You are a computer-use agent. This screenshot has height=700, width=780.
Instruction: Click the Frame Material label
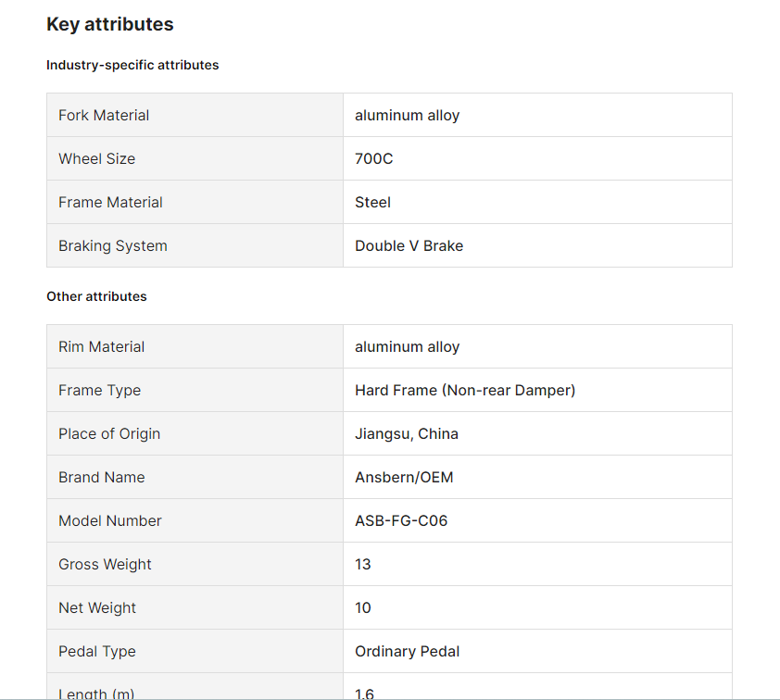pyautogui.click(x=110, y=203)
